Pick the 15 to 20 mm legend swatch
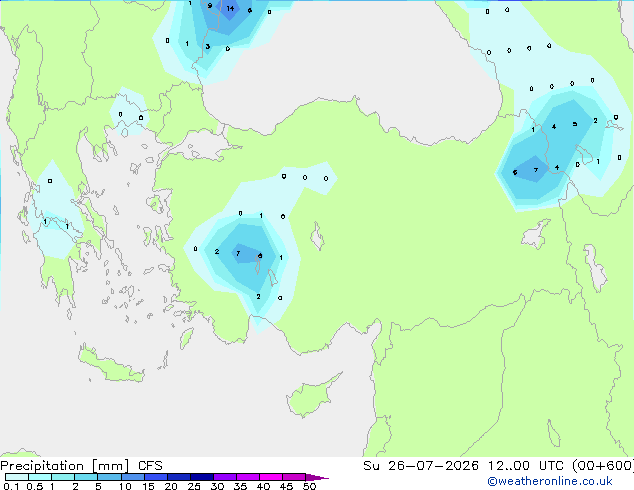Image resolution: width=634 pixels, height=490 pixels. pyautogui.click(x=156, y=477)
